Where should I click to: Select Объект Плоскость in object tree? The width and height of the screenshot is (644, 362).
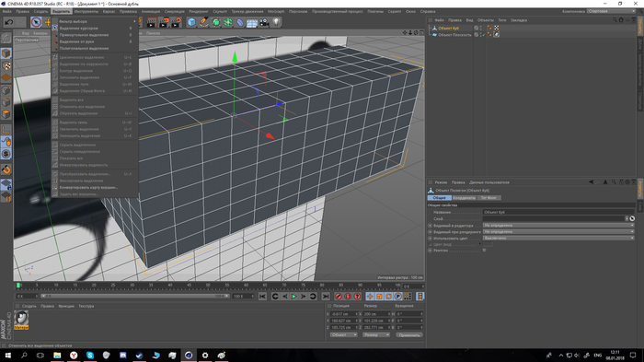(x=454, y=35)
